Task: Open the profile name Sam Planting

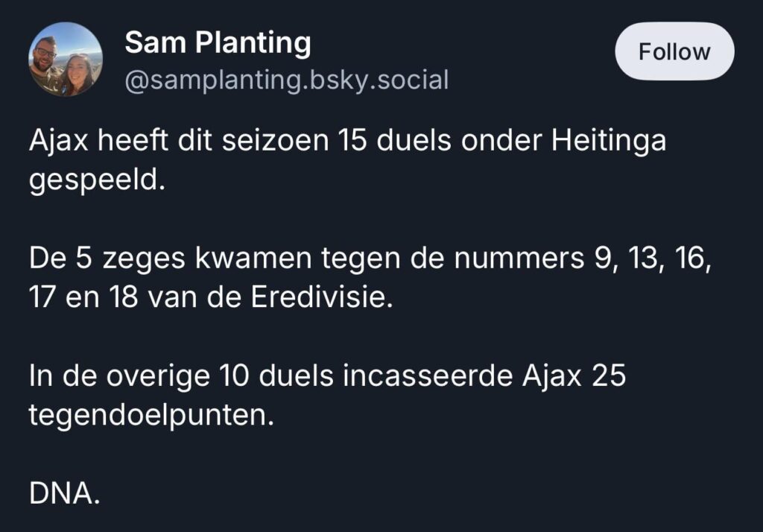Action: [x=218, y=42]
